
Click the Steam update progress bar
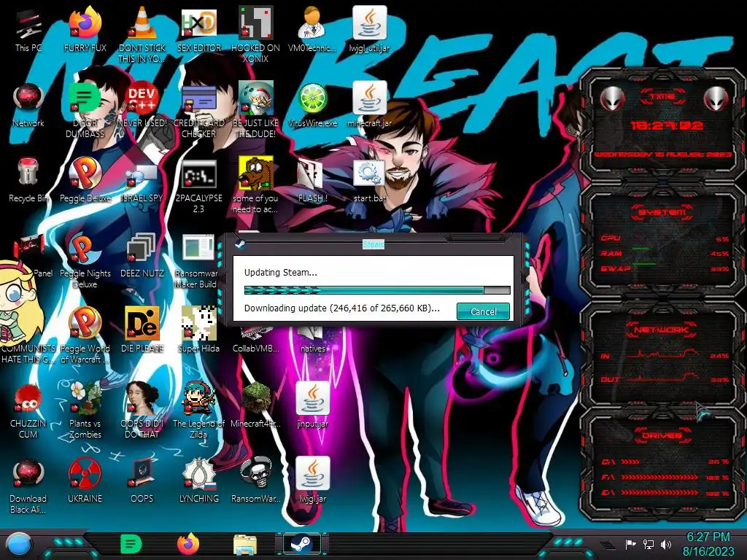[x=377, y=290]
